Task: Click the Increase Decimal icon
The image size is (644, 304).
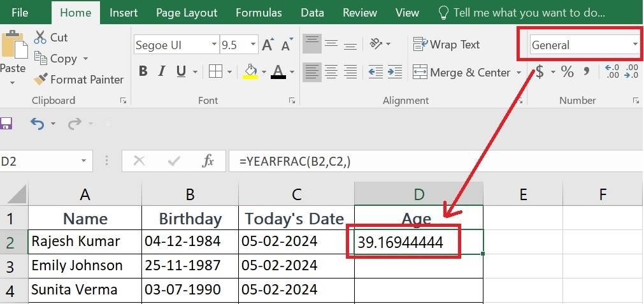Action: (612, 72)
